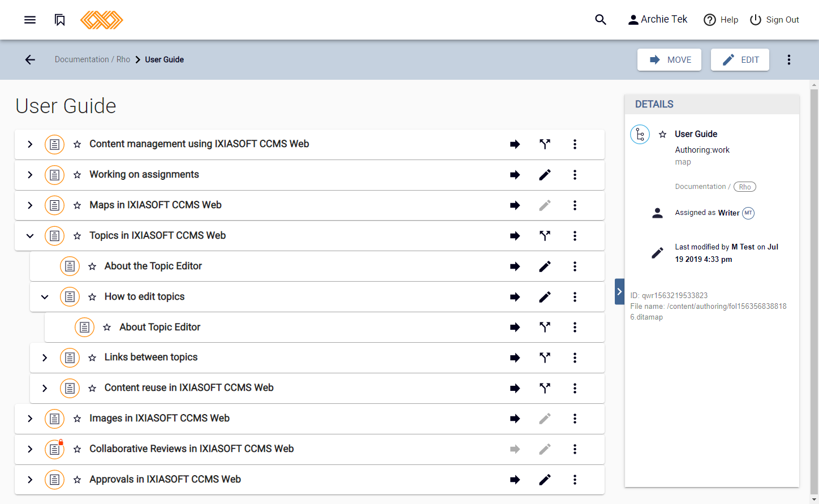Collapse the Details side panel
The height and width of the screenshot is (504, 819).
tap(619, 292)
